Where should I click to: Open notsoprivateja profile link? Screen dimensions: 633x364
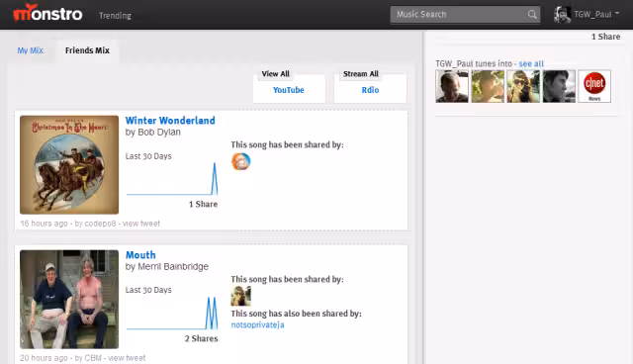[257, 324]
